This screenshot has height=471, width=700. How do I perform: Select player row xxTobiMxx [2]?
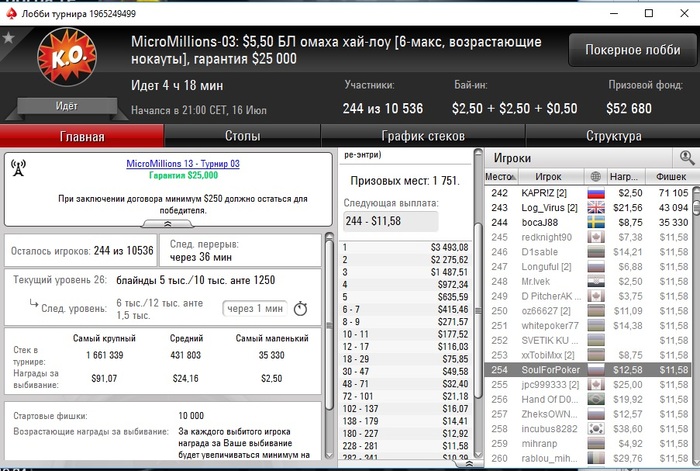tap(588, 355)
